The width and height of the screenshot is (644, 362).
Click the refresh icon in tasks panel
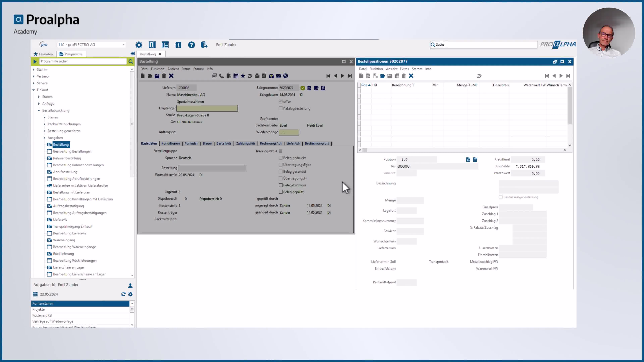123,294
